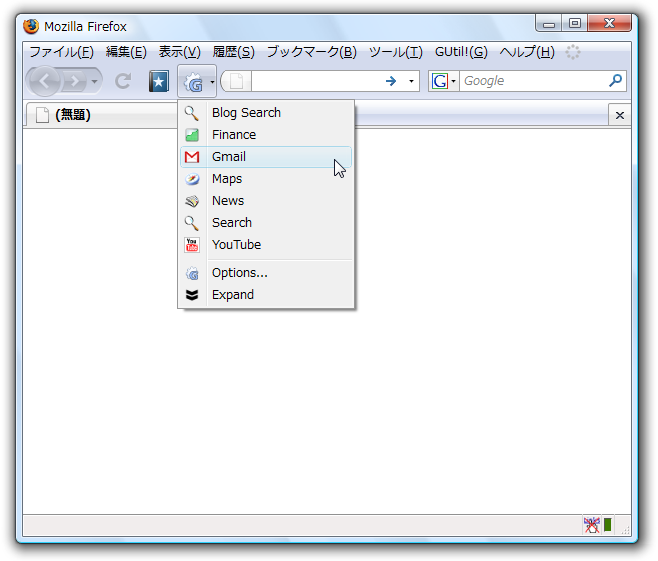Click the window resize grip corner
This screenshot has height=561, width=658.
[x=625, y=530]
